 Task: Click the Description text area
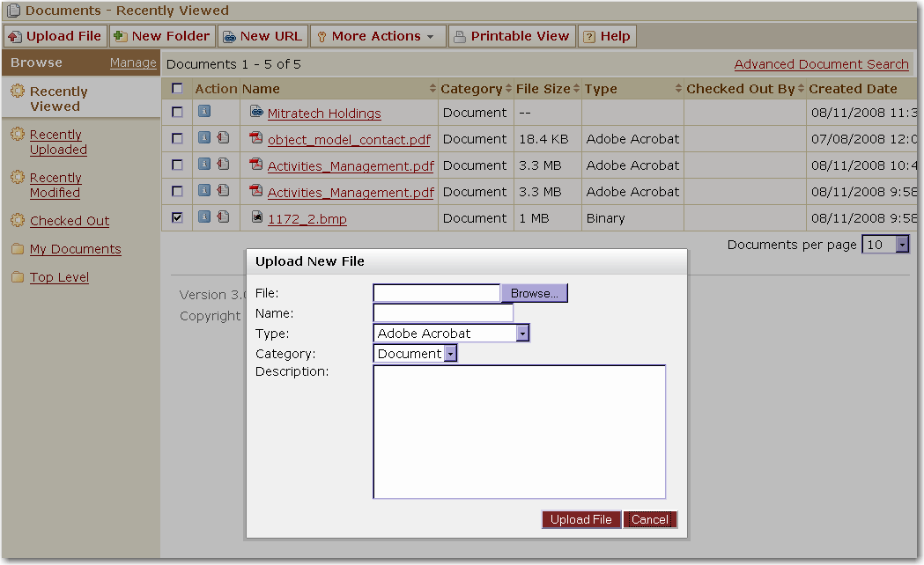point(519,432)
